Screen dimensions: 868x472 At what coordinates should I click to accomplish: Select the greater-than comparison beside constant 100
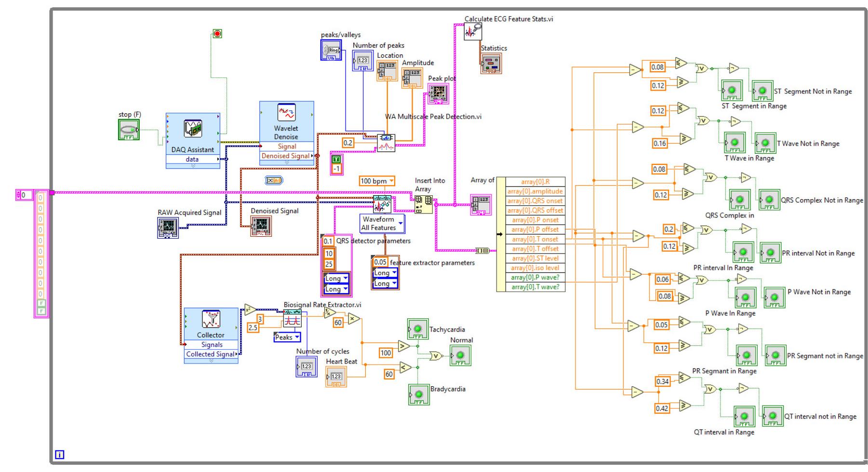403,346
